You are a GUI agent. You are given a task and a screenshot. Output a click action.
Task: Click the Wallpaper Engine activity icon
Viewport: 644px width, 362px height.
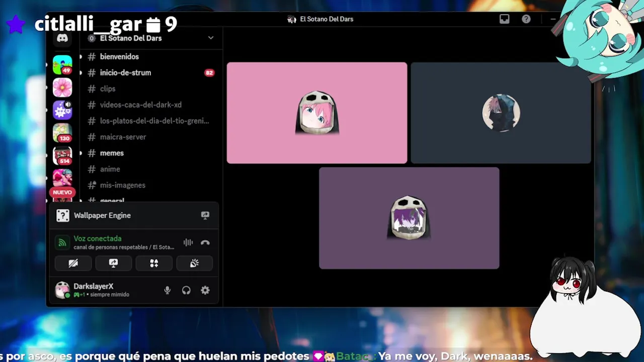point(63,216)
